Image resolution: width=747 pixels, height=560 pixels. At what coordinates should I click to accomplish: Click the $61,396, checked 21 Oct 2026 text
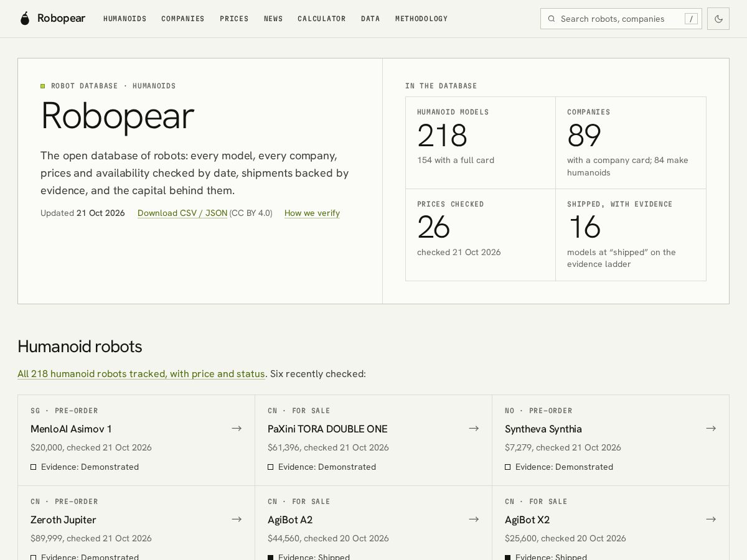328,447
